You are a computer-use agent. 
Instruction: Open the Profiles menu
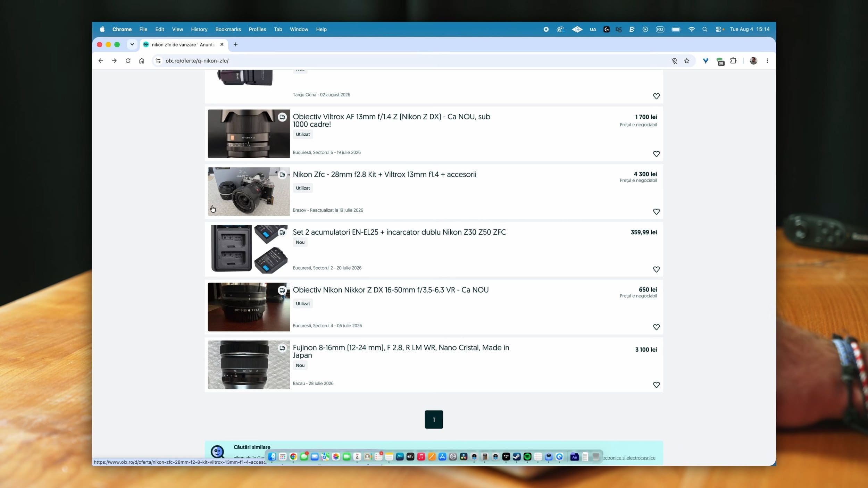click(258, 30)
